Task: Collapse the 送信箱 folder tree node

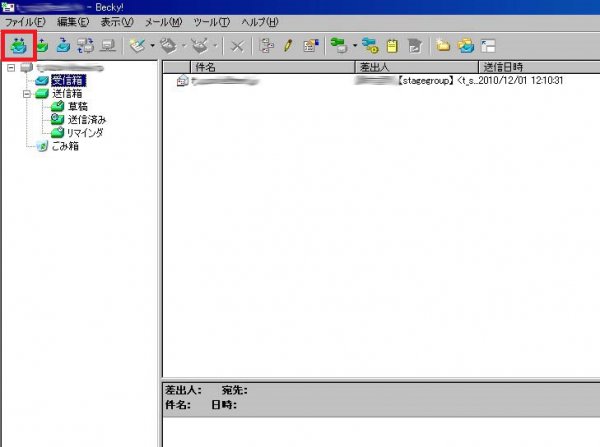Action: tap(27, 94)
